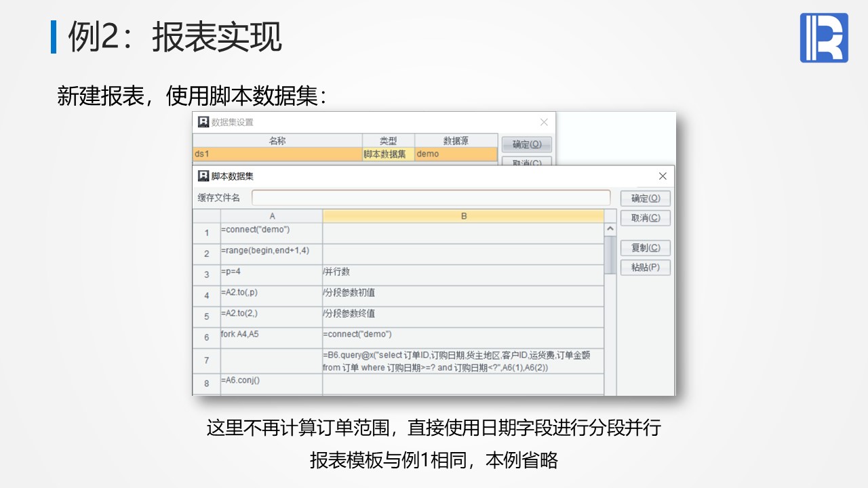Screen dimensions: 868x488
Task: Select the /分段参数终值 comment cell
Action: tap(463, 317)
